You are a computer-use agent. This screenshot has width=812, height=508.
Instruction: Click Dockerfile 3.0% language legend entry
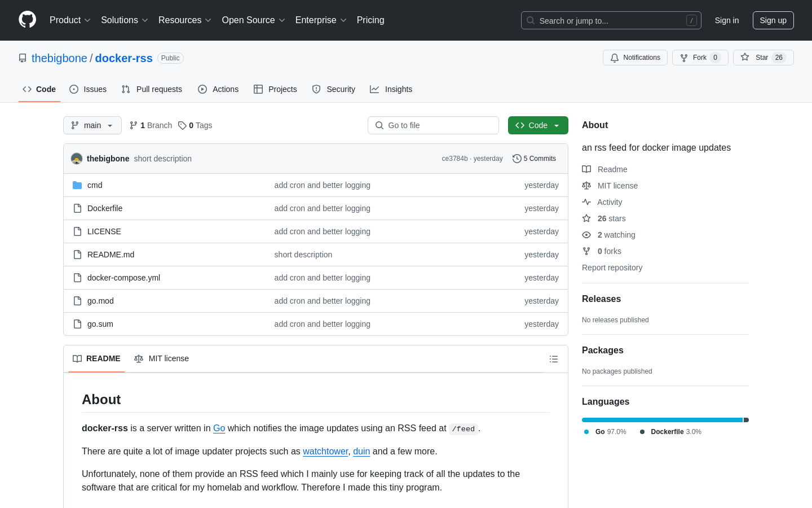[670, 432]
